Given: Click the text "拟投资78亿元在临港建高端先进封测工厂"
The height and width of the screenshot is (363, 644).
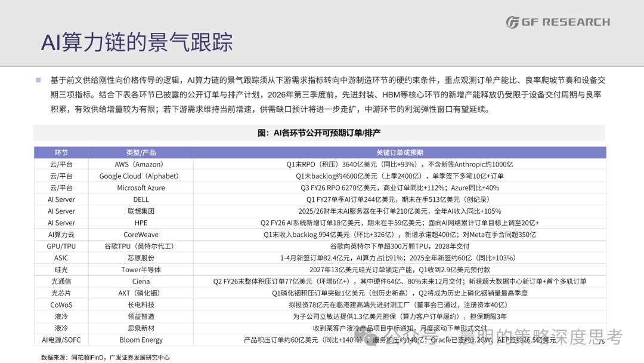Looking at the screenshot, I should tap(349, 305).
